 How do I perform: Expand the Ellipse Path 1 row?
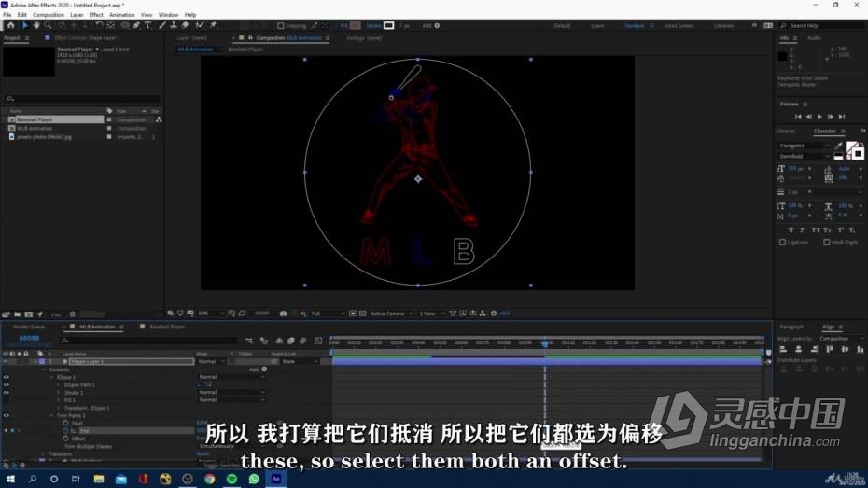coord(59,384)
